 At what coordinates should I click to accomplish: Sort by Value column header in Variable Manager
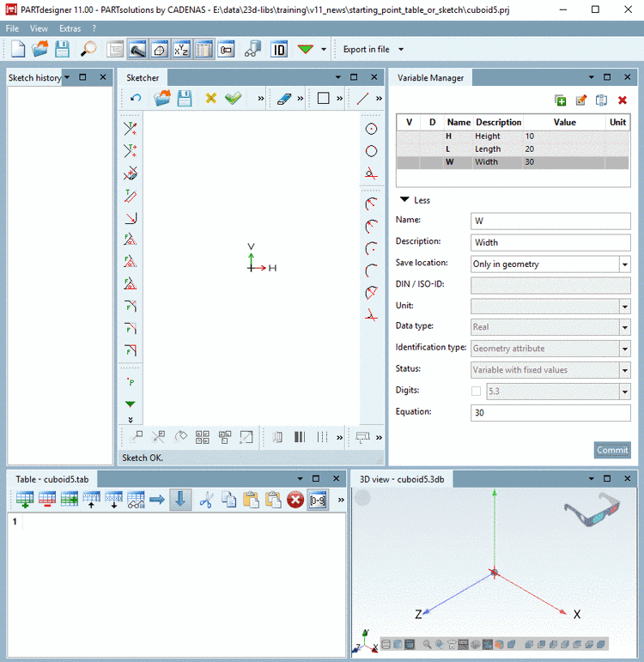coord(564,123)
